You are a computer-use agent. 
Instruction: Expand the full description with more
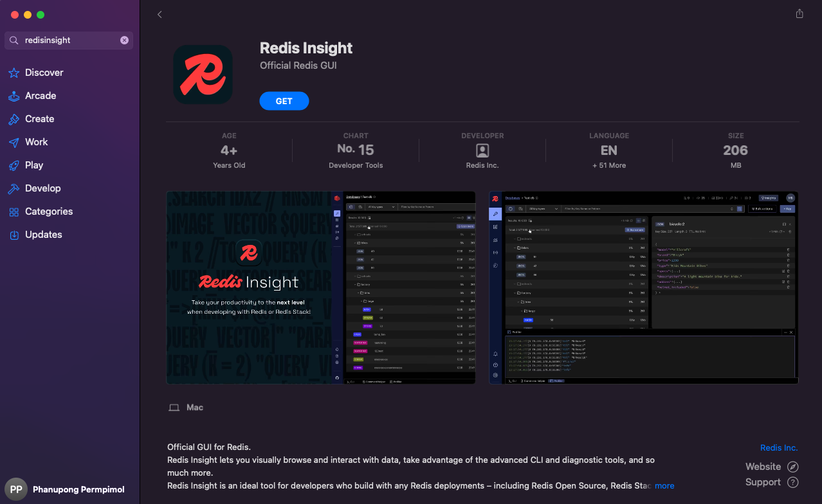(664, 485)
